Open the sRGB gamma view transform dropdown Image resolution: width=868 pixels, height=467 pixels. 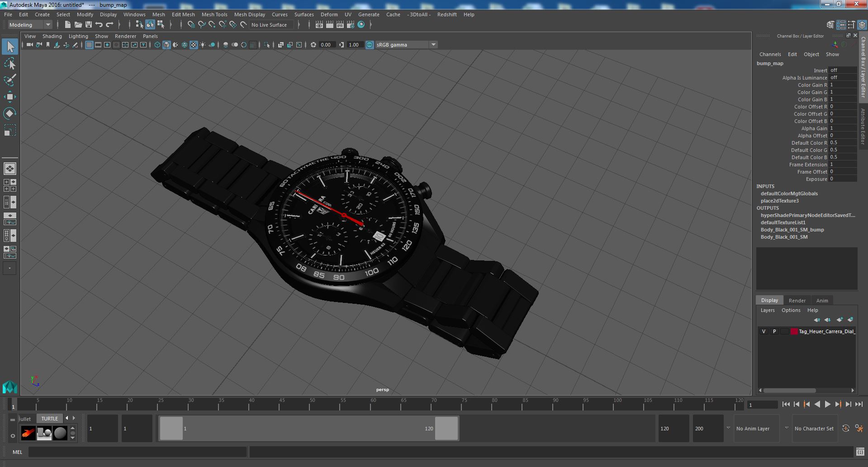tap(406, 45)
